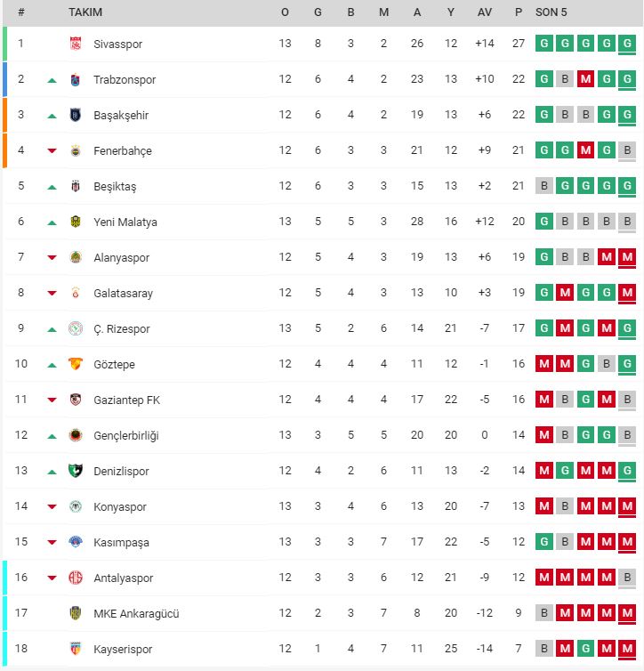The height and width of the screenshot is (671, 644).
Task: Click the Fenerbahçe club badge
Action: pos(76,150)
